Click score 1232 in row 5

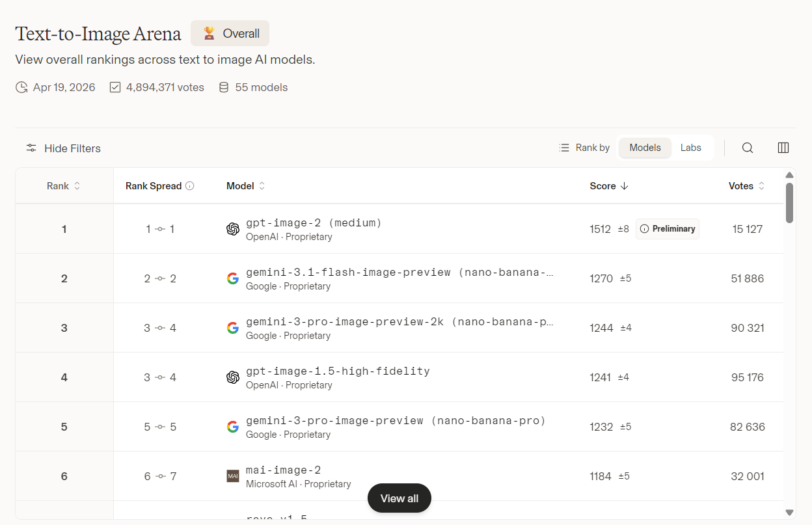[602, 427]
